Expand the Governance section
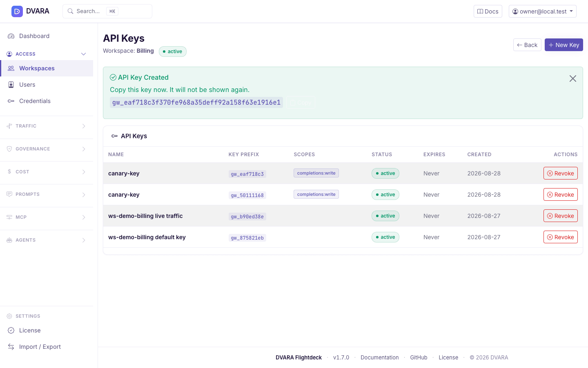Viewport: 588px width, 368px height. [47, 149]
